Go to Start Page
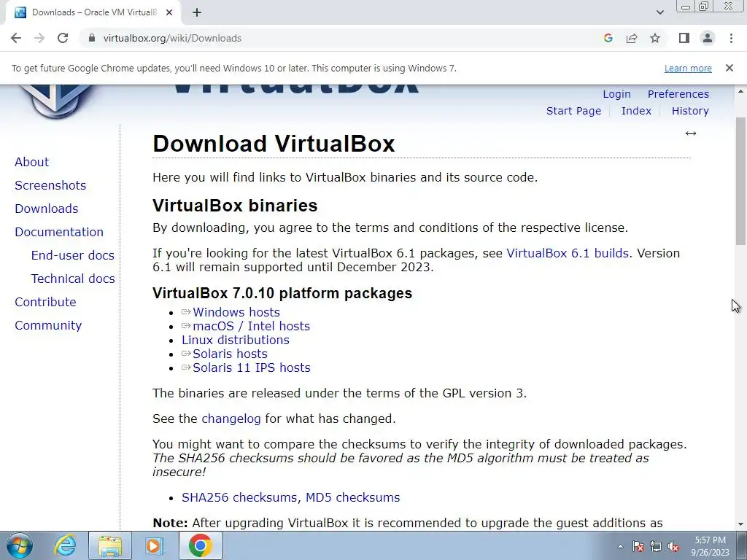This screenshot has width=747, height=560. click(573, 111)
